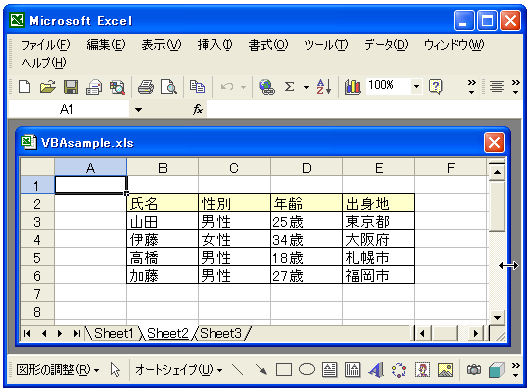Click the Vertical Text Box tool

353,370
